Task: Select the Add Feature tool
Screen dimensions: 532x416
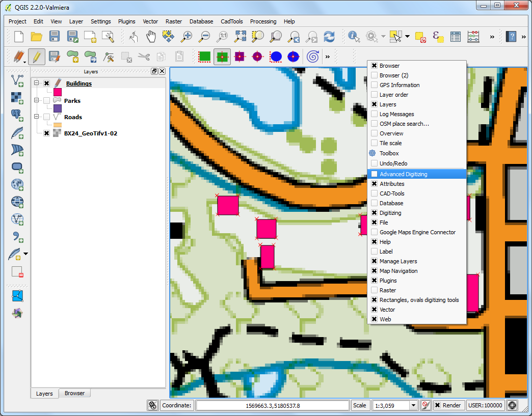Action: (72, 57)
